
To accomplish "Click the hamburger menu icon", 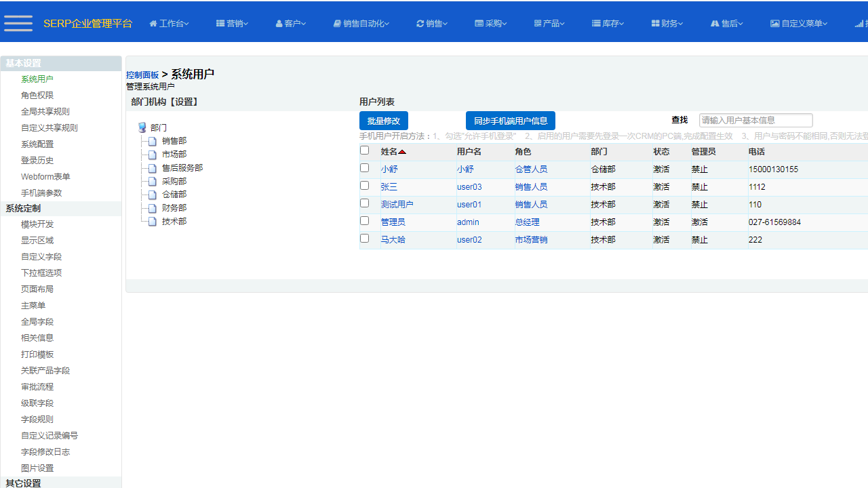I will (x=18, y=23).
